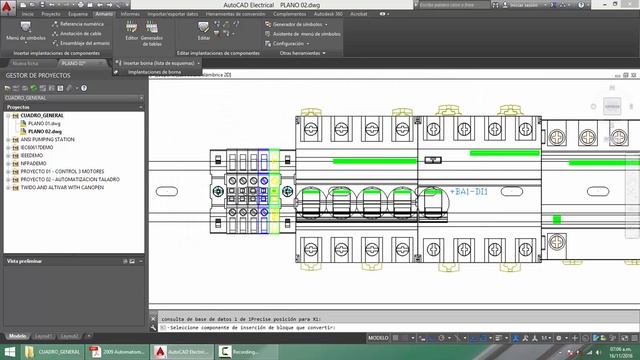
Task: Select NFPADEMO project in list
Action: [33, 164]
